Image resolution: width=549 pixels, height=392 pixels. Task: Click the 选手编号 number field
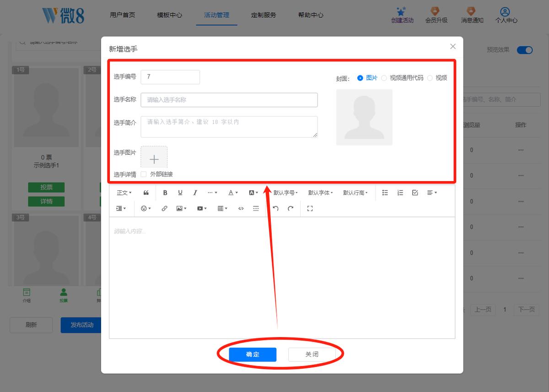(170, 77)
